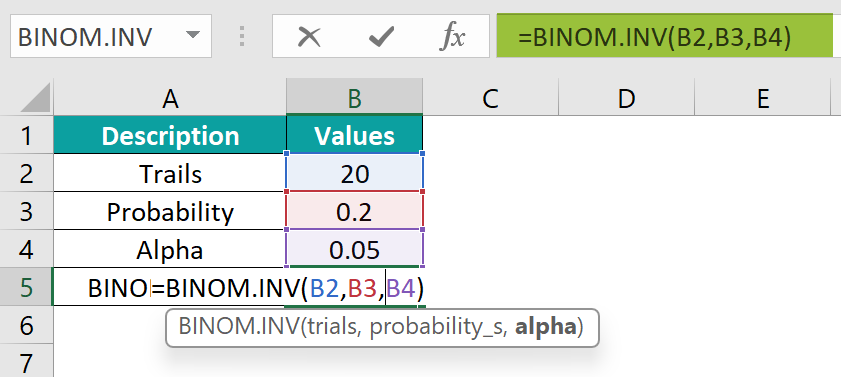Image resolution: width=841 pixels, height=377 pixels.
Task: Select row 5 header
Action: pyautogui.click(x=26, y=287)
